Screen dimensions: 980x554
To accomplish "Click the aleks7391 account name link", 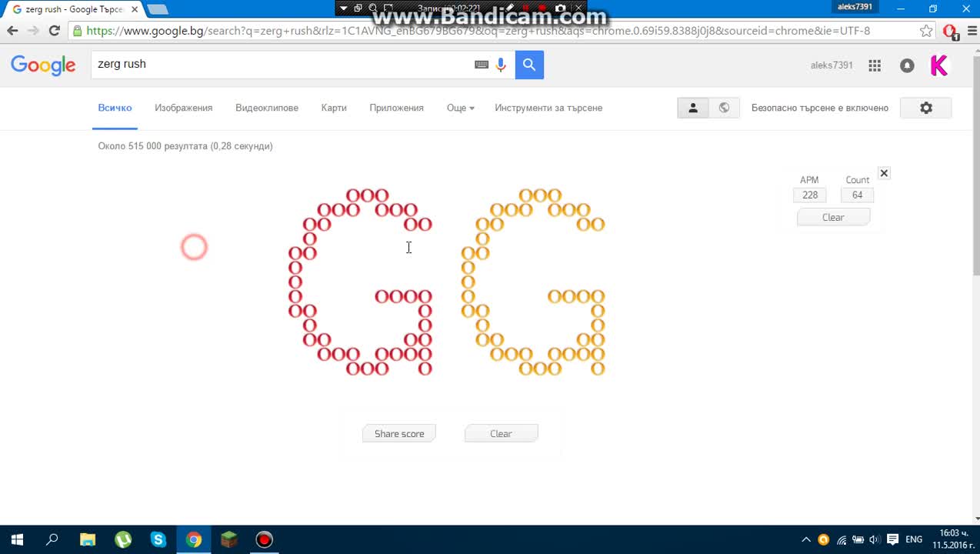I will point(832,65).
